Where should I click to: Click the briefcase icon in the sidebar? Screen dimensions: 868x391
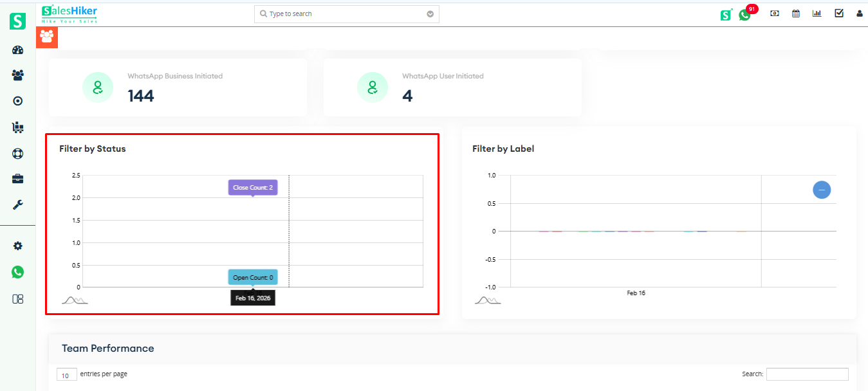pos(17,178)
